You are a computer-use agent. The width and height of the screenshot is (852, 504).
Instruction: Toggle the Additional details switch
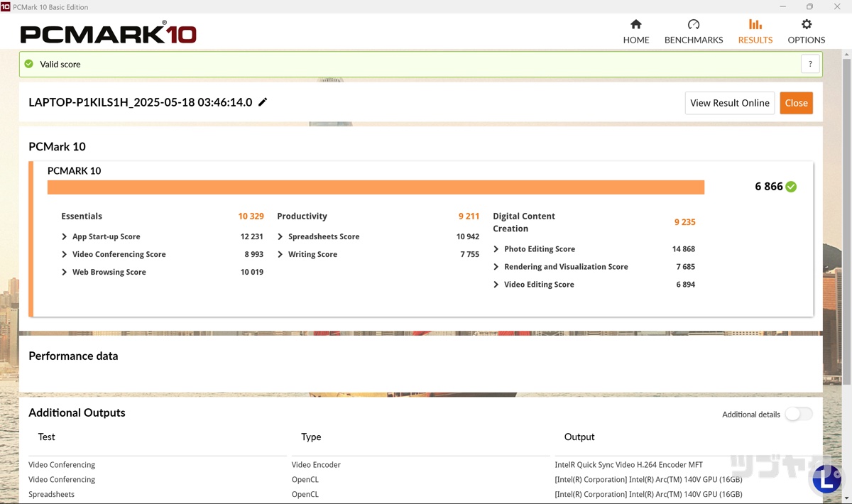tap(798, 414)
